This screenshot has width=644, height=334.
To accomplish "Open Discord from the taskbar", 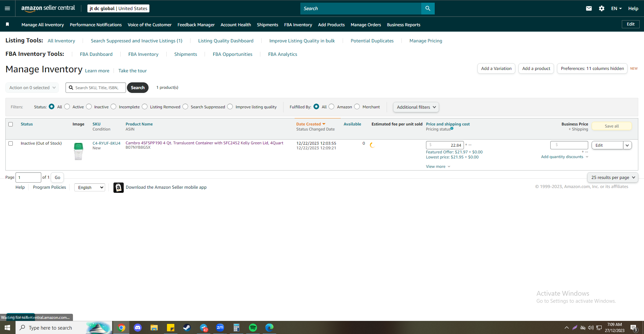I will pos(138,328).
